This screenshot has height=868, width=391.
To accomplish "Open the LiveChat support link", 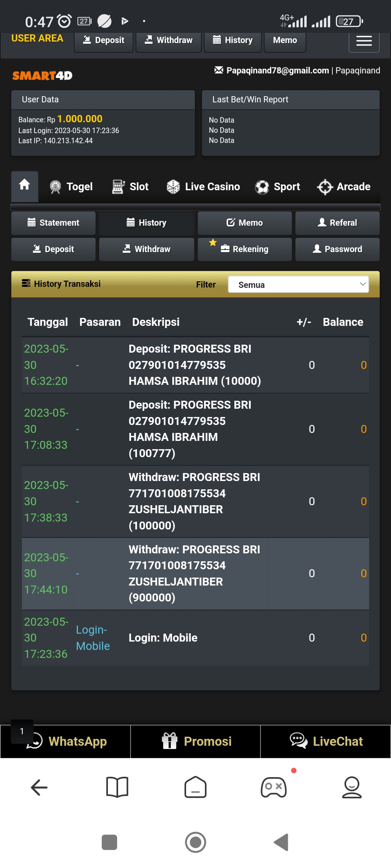I will point(326,741).
